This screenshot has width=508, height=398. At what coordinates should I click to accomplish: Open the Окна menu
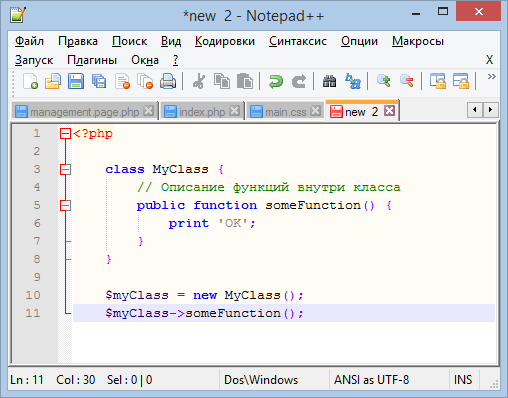tap(145, 60)
